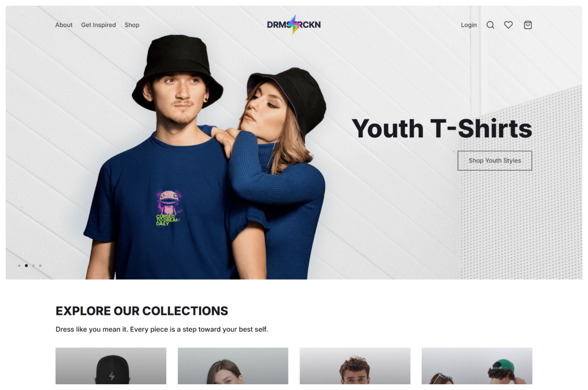Click the Shop Youth Styles button
Viewport: 588px width, 390px height.
pyautogui.click(x=495, y=161)
